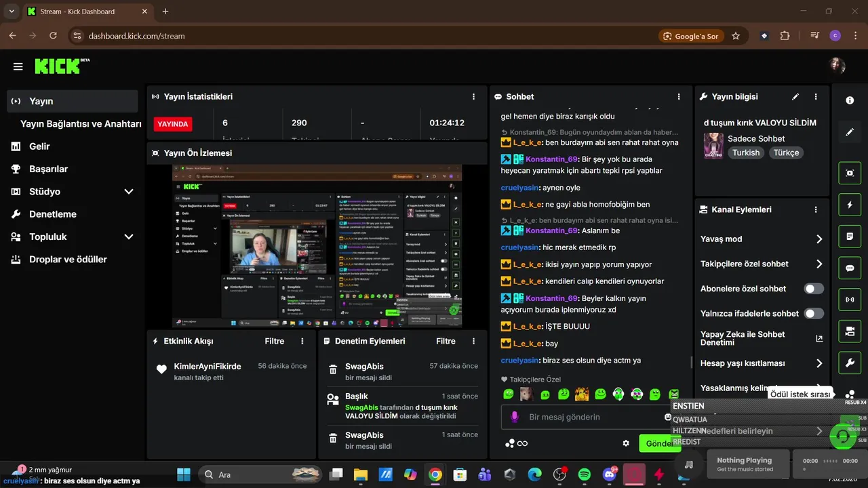
Task: Open Takipçilere özel sohbet arrow
Action: click(x=819, y=264)
